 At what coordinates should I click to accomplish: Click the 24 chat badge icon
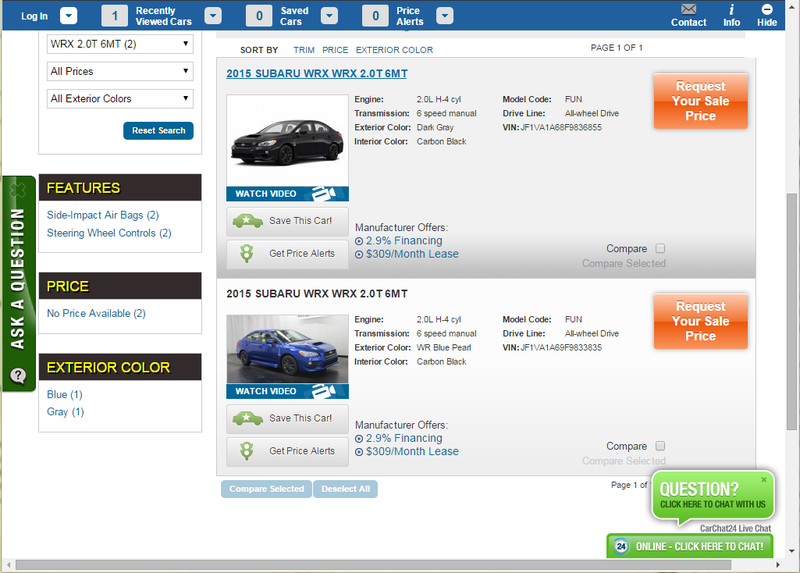tap(621, 546)
